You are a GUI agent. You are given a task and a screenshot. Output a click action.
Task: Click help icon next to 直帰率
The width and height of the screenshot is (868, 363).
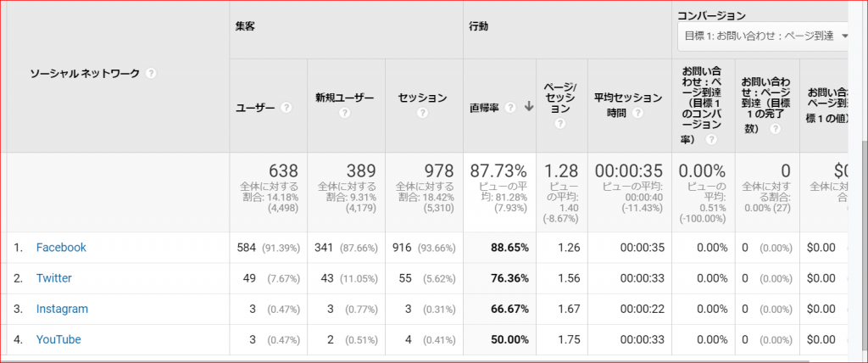[510, 108]
